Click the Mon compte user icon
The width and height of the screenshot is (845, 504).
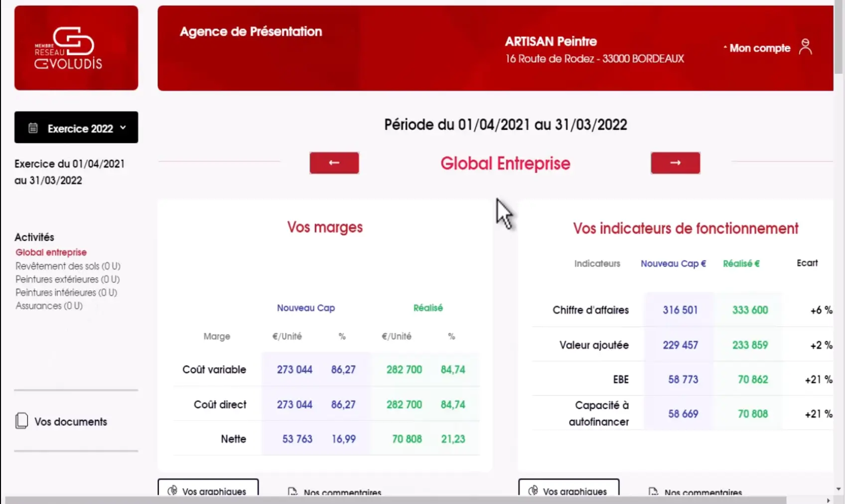click(x=805, y=47)
